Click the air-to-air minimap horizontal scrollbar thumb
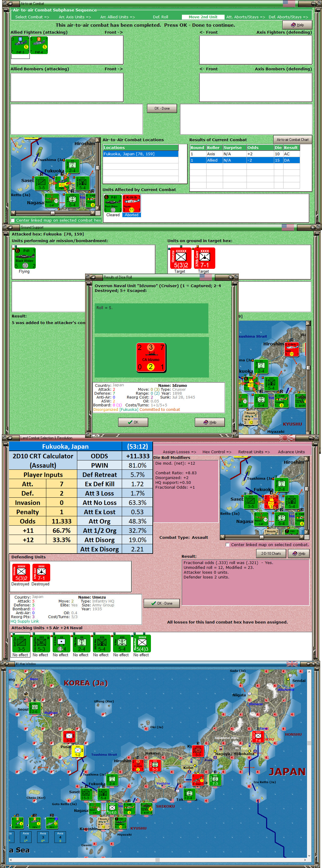The height and width of the screenshot is (868, 322). tap(53, 213)
